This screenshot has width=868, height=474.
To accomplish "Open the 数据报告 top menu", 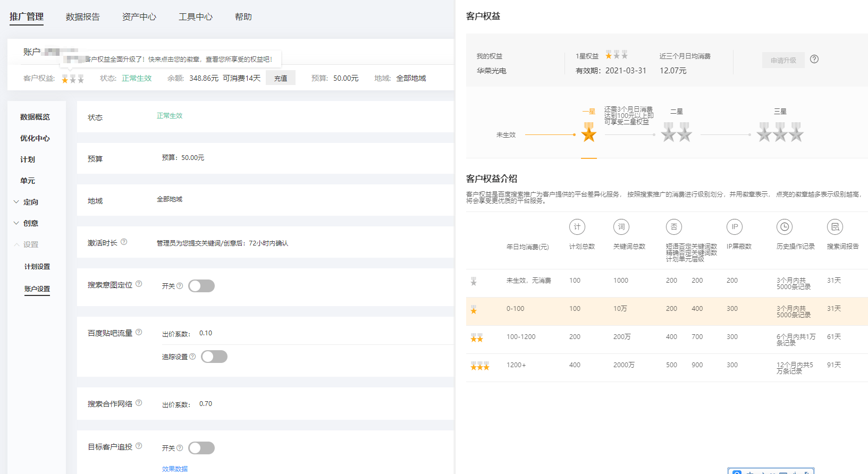I will tap(82, 17).
